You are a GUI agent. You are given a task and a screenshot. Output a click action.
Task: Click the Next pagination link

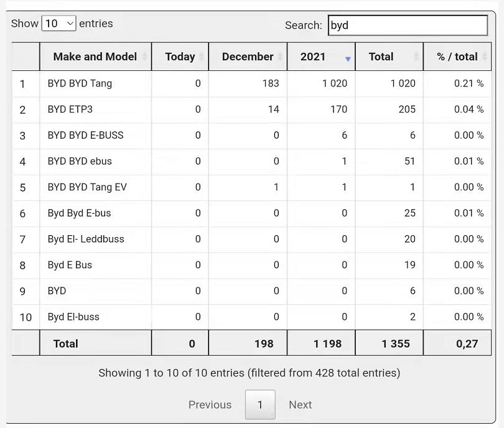pos(300,404)
